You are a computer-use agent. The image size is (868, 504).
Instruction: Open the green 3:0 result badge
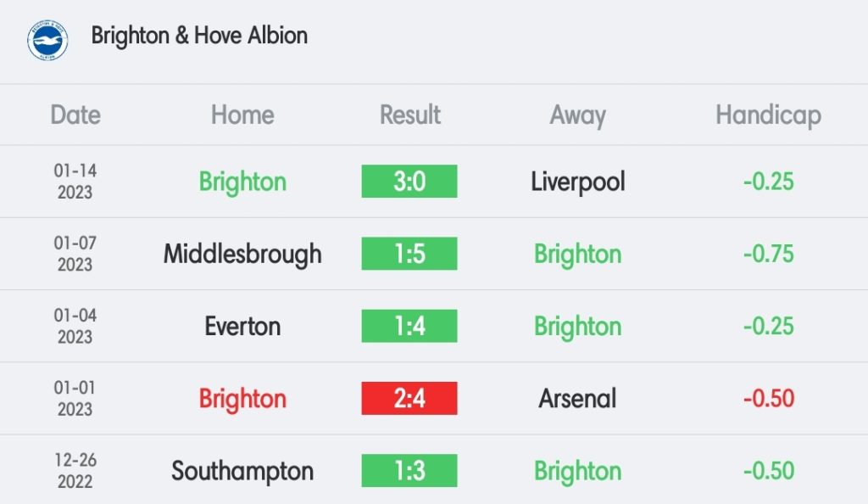pos(409,181)
